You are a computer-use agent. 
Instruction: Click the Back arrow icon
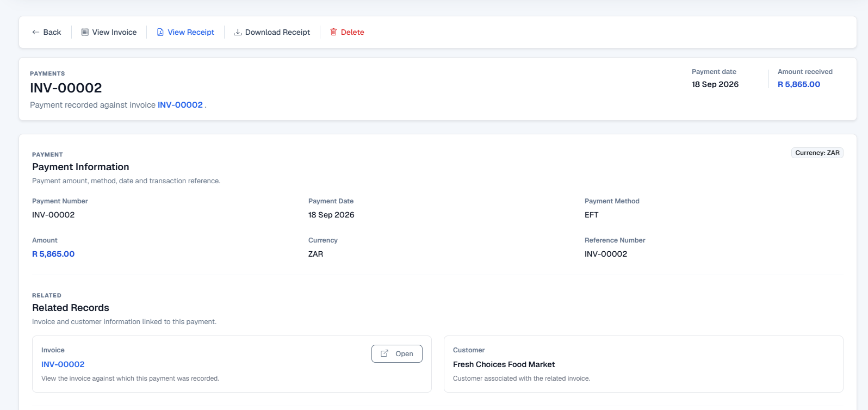(x=35, y=32)
